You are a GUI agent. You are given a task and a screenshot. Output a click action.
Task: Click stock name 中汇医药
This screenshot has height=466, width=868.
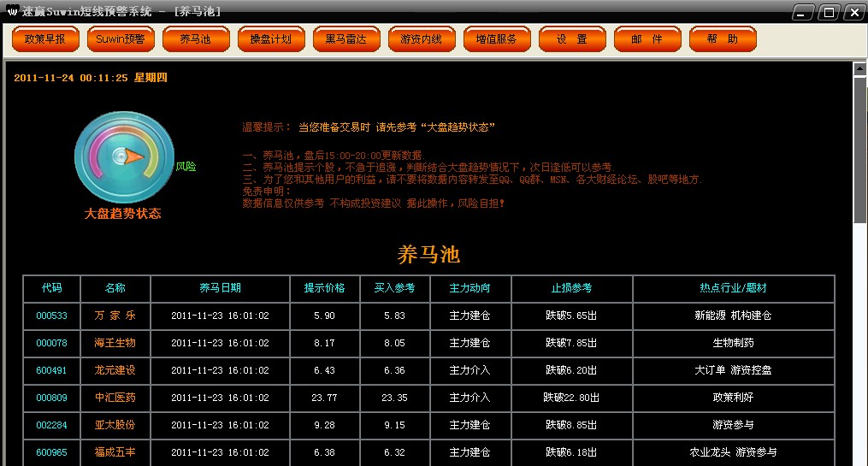click(x=115, y=398)
